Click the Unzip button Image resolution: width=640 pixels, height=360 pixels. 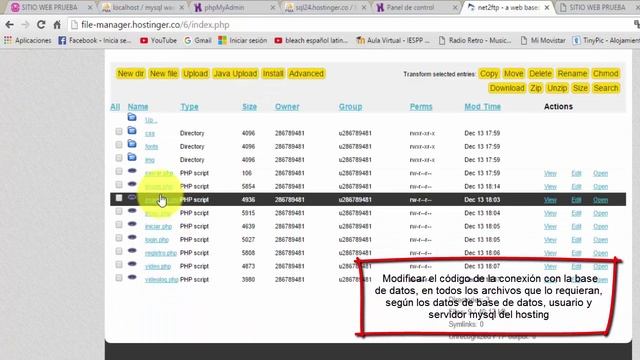pyautogui.click(x=557, y=88)
